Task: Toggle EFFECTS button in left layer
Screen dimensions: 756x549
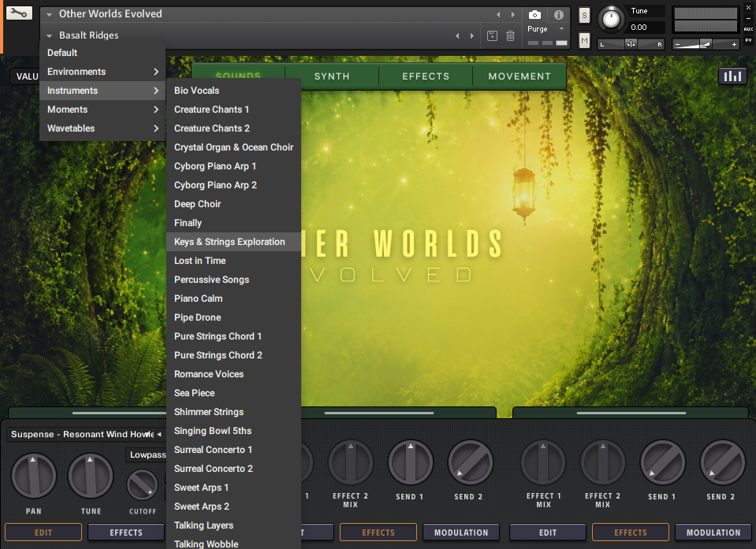Action: tap(126, 532)
